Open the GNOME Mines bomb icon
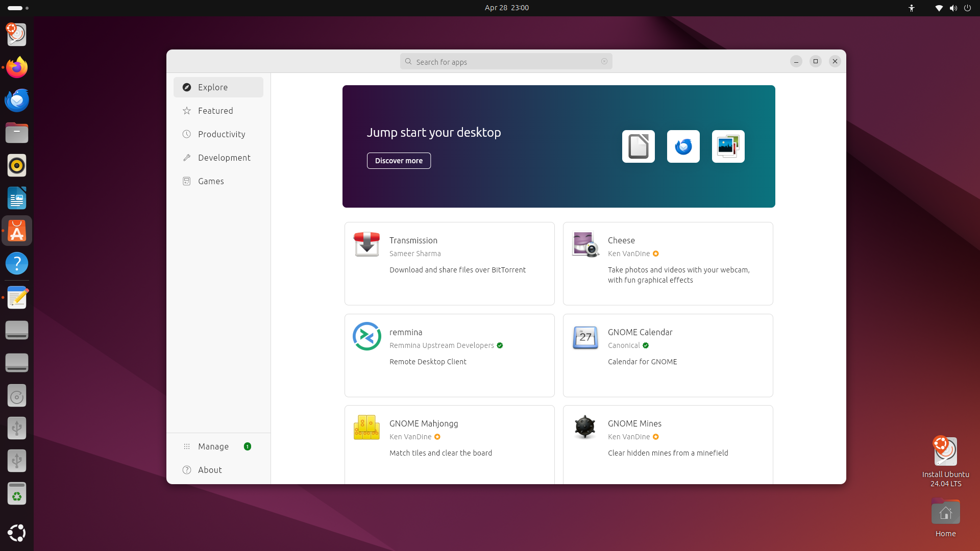Screen dimensions: 980x551 tap(585, 427)
